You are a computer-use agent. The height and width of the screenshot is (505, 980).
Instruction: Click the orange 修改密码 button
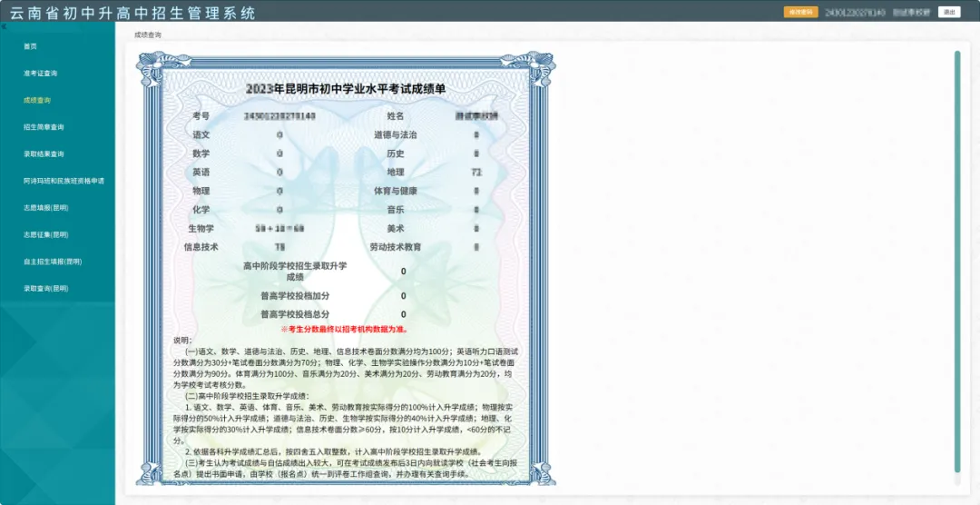(x=800, y=12)
